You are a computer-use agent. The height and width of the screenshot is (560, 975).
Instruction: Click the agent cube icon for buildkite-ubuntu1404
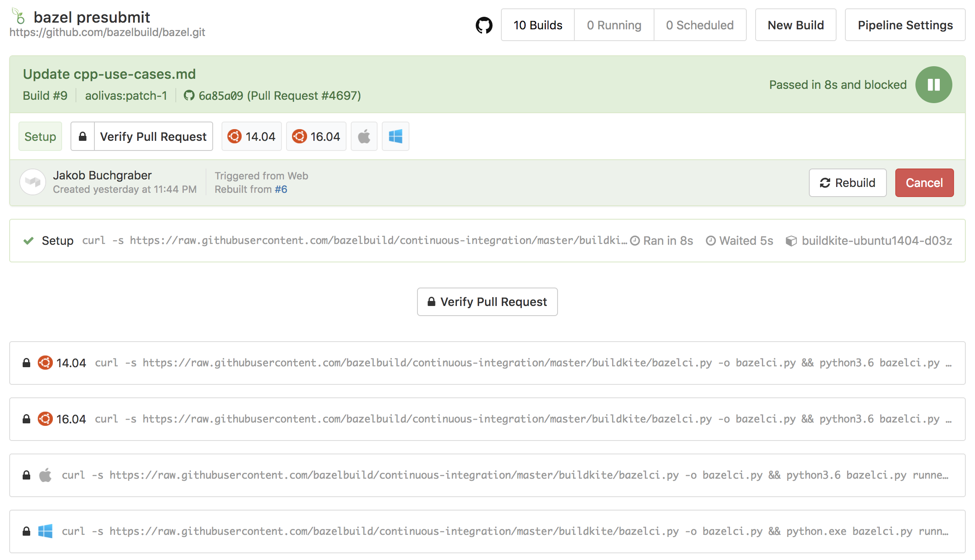point(791,241)
